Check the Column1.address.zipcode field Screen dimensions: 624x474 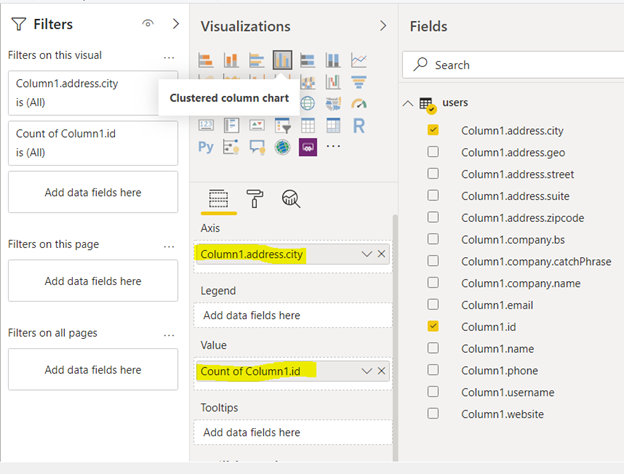coord(433,217)
